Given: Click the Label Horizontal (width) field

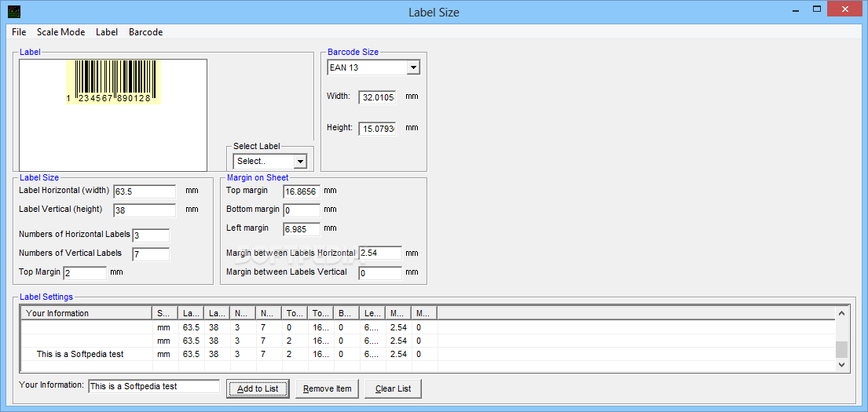Looking at the screenshot, I should click(x=145, y=192).
